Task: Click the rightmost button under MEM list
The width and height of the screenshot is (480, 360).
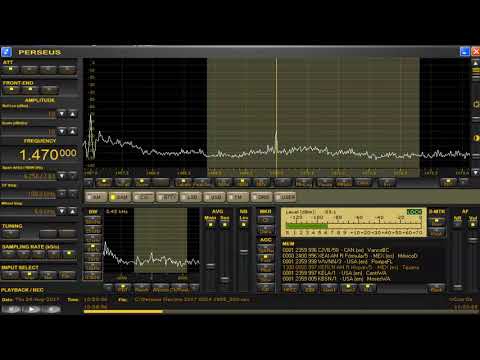Action: (436, 289)
